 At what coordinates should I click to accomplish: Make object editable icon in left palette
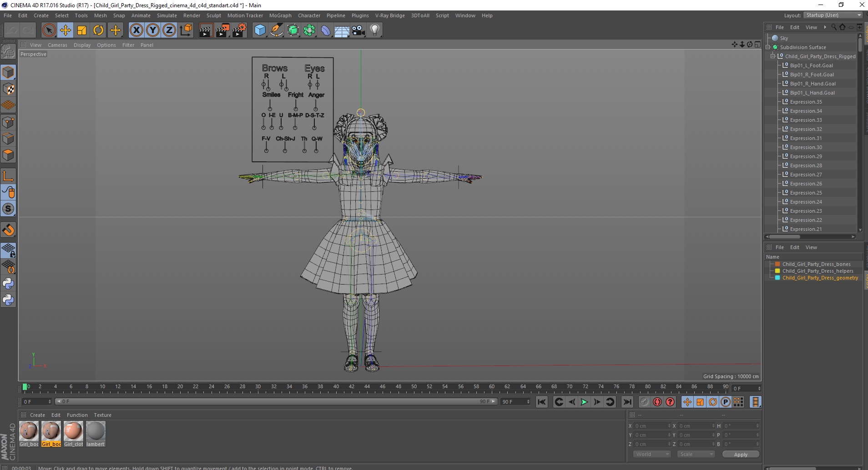tap(8, 51)
